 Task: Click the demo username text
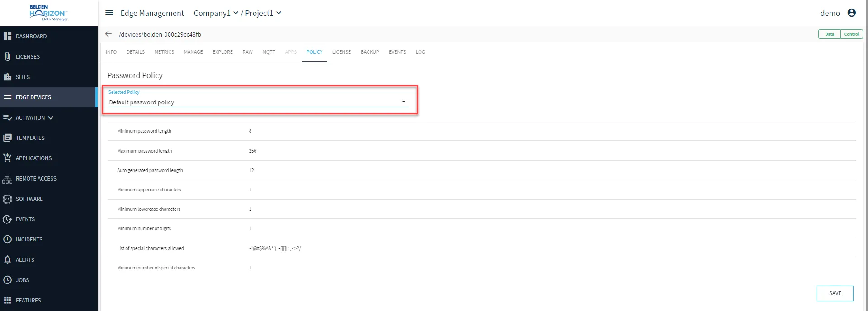[x=830, y=13]
